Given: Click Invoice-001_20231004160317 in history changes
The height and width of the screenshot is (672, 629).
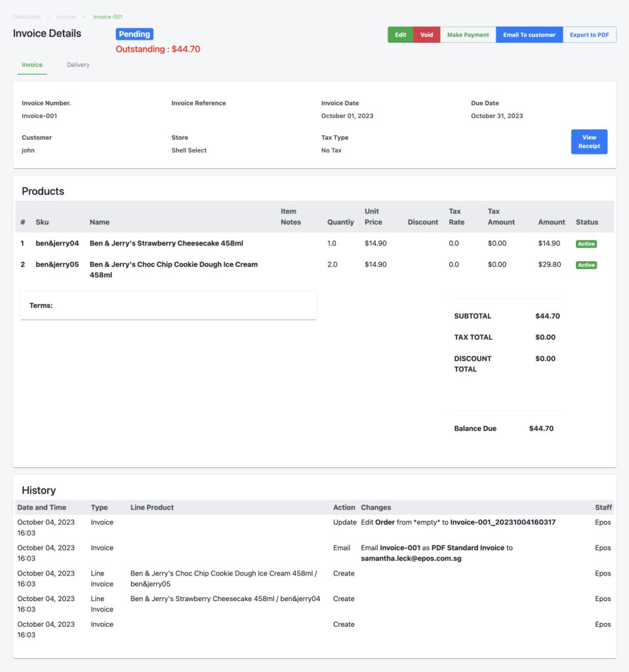Looking at the screenshot, I should click(503, 522).
